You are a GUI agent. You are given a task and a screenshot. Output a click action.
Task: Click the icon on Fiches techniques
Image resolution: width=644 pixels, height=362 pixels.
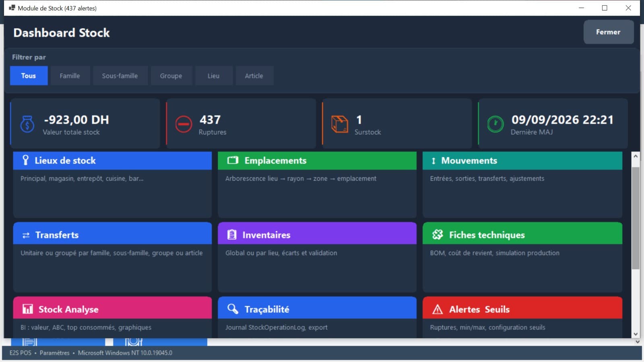point(438,234)
